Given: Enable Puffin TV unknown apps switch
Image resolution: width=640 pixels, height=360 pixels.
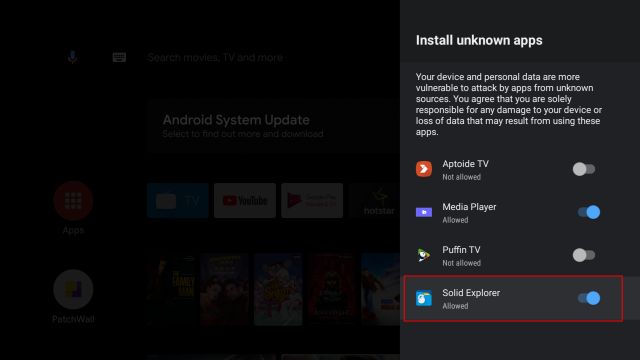Looking at the screenshot, I should tap(584, 255).
